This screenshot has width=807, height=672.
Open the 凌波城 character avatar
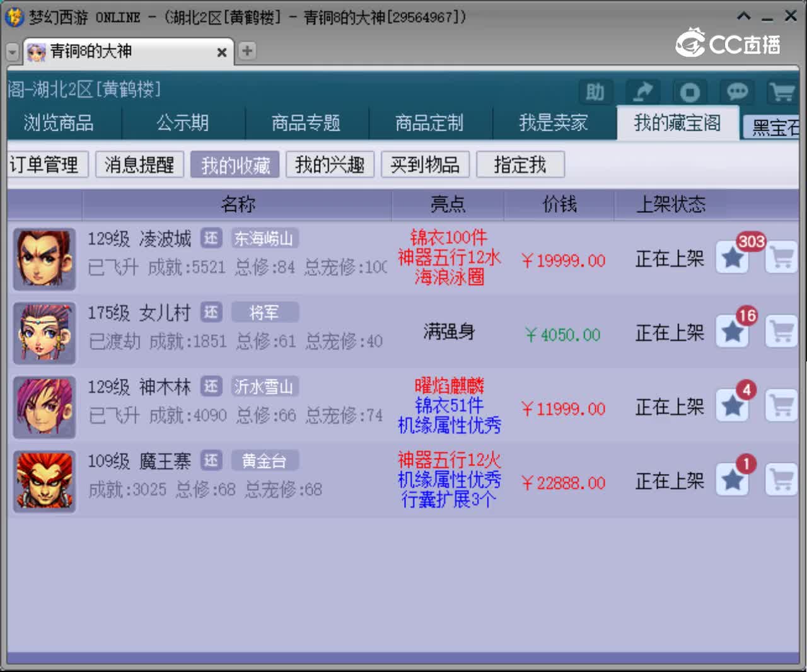click(x=44, y=258)
